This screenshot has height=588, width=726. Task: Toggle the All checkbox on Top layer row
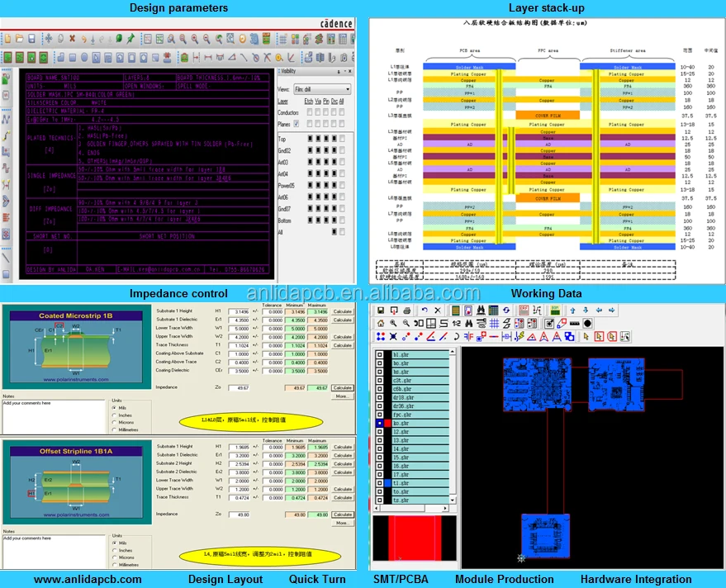click(x=342, y=139)
